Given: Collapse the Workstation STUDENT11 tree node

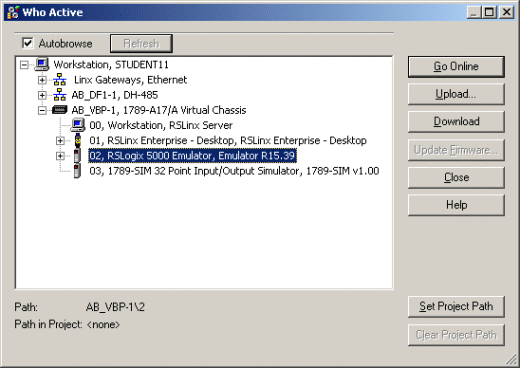Looking at the screenshot, I should (x=24, y=65).
